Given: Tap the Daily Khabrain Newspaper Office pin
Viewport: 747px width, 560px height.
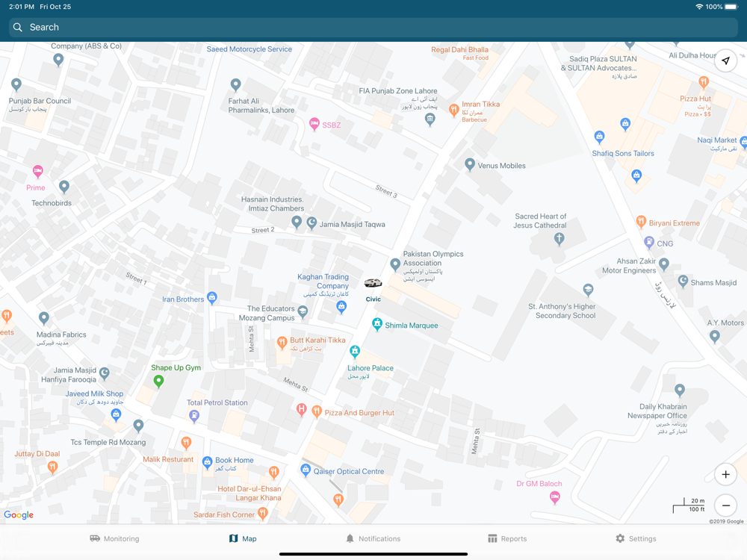Looking at the screenshot, I should tap(679, 391).
